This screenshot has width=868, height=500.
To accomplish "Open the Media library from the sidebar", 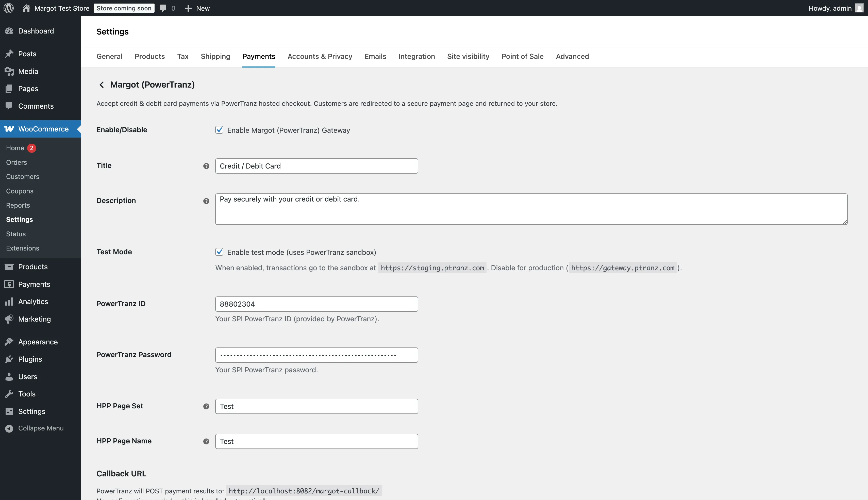I will click(9, 71).
